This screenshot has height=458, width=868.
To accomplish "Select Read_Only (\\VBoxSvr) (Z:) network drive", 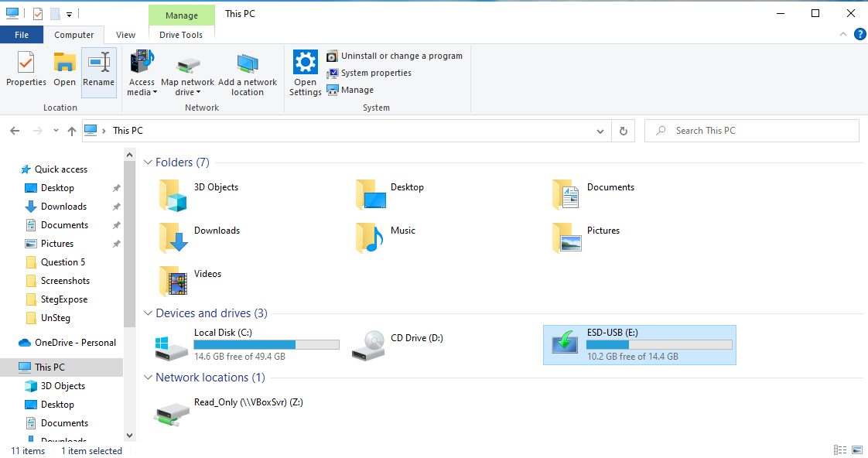I will [x=229, y=412].
